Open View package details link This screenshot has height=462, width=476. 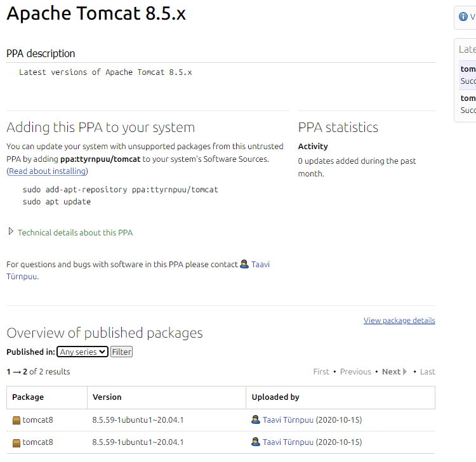pos(399,320)
